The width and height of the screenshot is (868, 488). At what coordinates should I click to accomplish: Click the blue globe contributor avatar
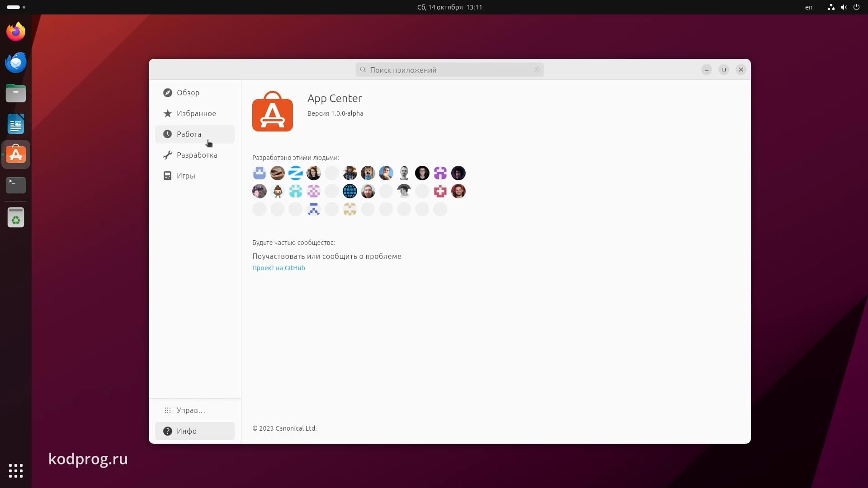coord(350,191)
